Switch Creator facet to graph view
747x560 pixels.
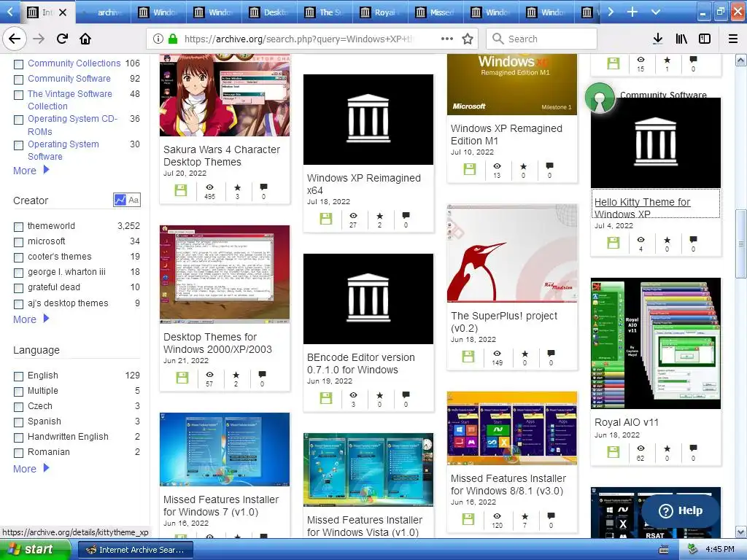point(120,200)
